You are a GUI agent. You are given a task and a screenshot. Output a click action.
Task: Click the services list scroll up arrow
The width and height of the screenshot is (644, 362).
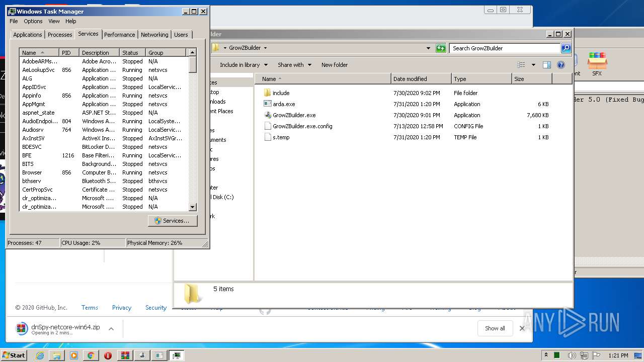click(192, 52)
